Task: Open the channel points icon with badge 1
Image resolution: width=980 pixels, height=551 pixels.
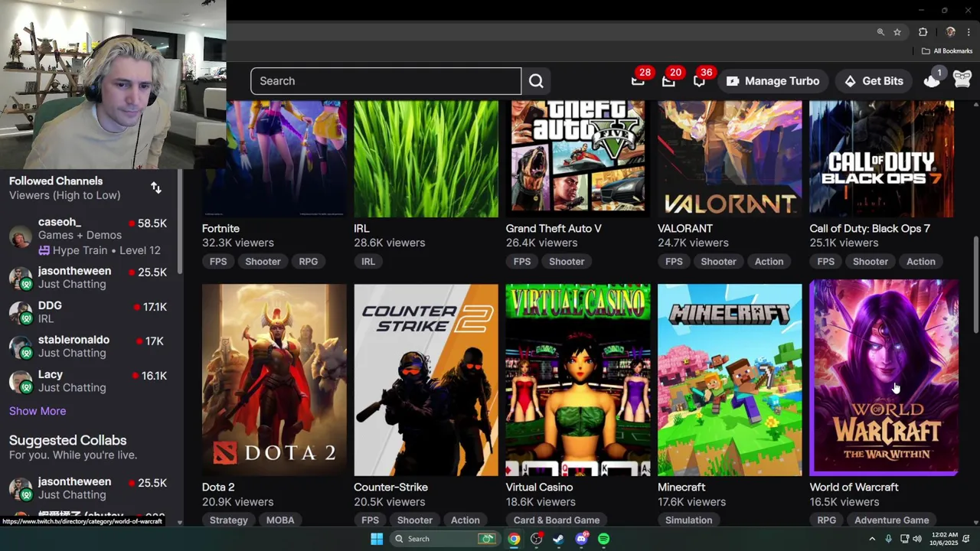Action: point(932,81)
